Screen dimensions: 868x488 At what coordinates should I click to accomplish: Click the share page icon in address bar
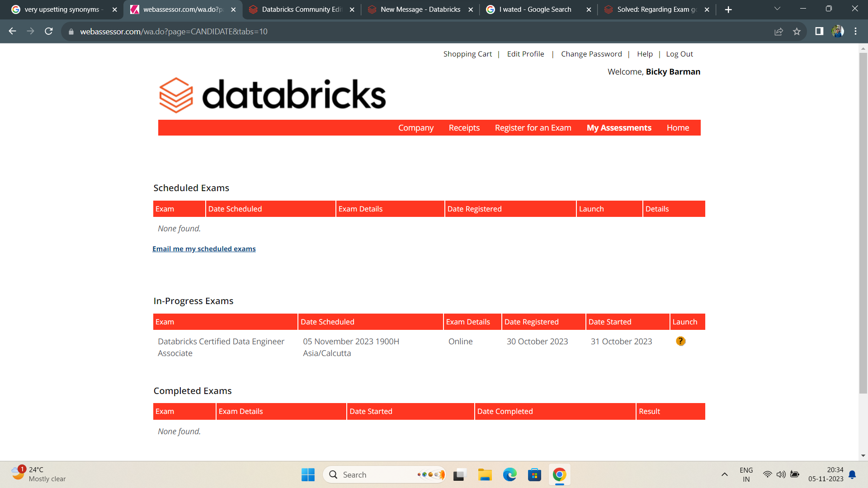778,31
